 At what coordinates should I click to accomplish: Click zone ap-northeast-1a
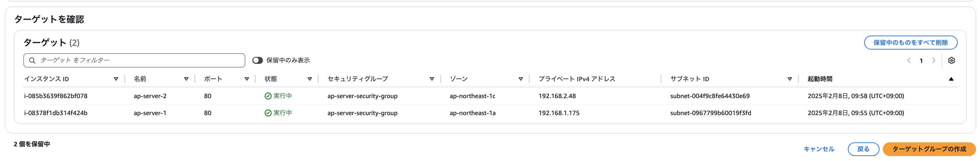click(472, 113)
